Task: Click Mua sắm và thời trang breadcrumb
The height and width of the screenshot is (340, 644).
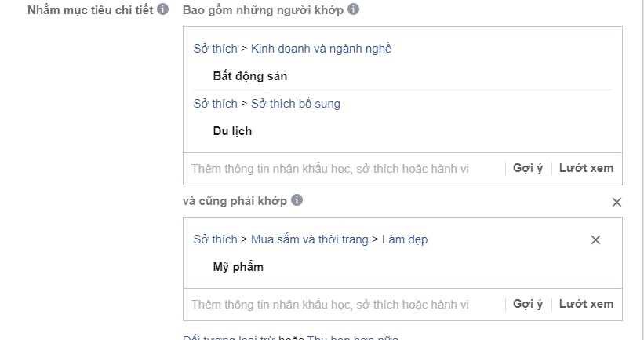Action: pos(310,239)
